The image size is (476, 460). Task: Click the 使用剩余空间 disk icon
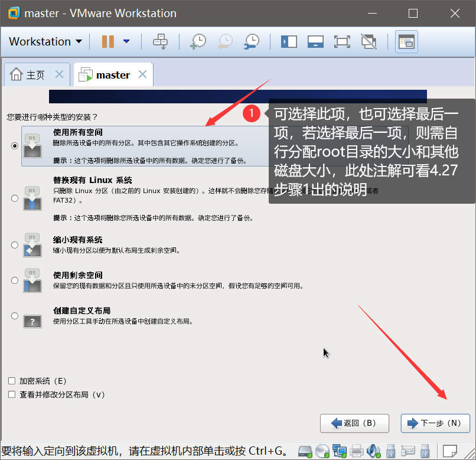pyautogui.click(x=32, y=280)
